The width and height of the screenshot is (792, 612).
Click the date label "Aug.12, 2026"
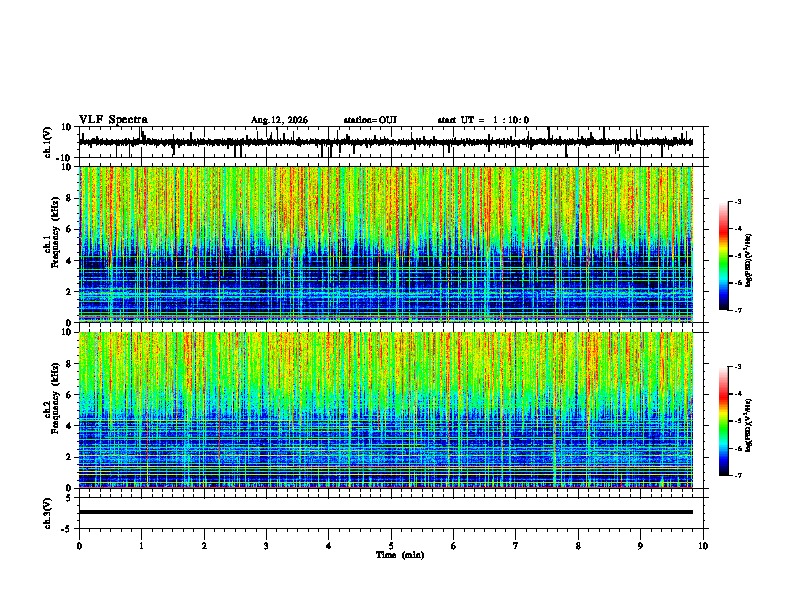click(x=279, y=120)
